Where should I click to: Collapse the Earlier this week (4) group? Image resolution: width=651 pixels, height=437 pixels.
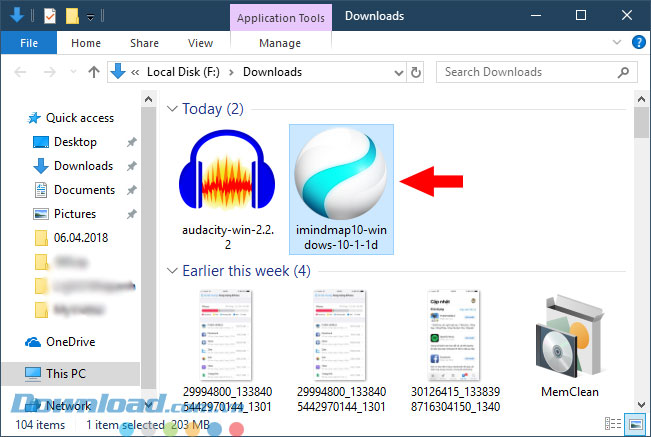tap(172, 271)
